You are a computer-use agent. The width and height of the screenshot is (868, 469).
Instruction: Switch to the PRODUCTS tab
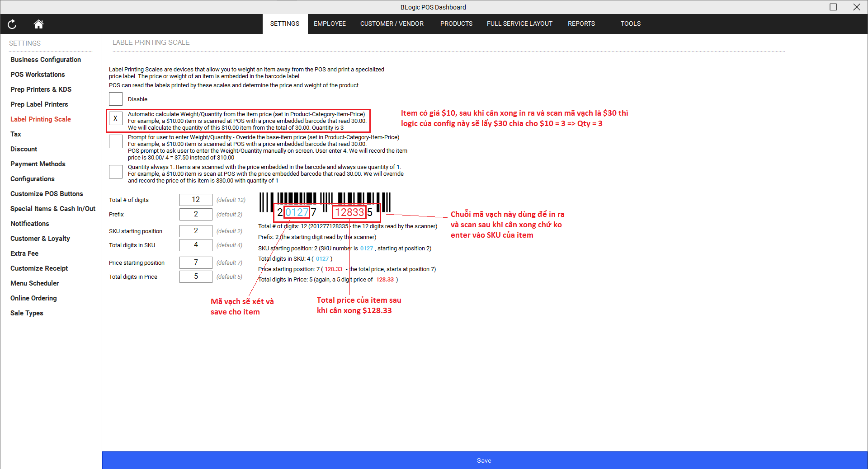[456, 24]
